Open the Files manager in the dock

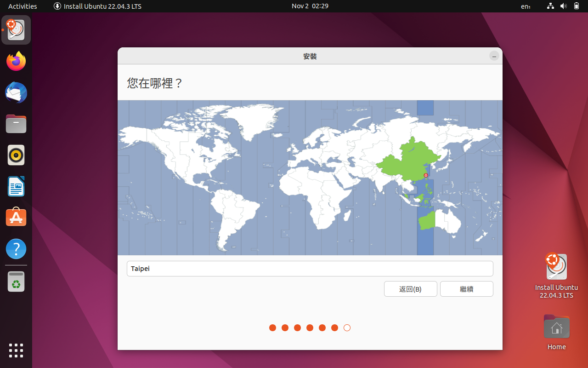(x=16, y=124)
